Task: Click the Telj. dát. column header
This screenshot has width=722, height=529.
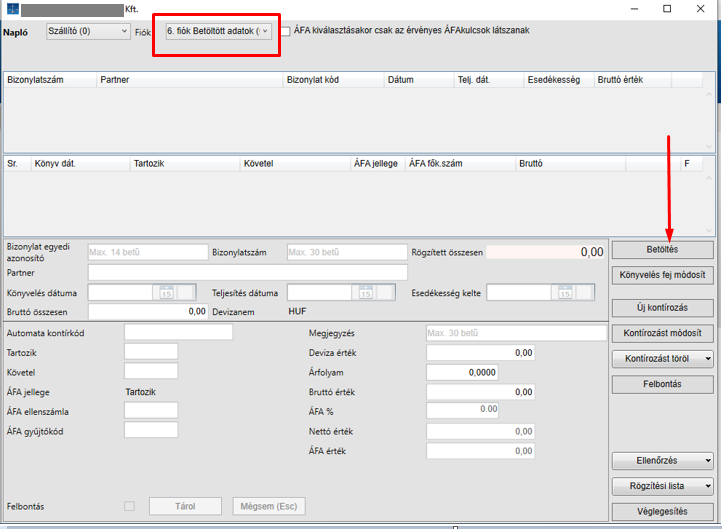Action: (489, 80)
